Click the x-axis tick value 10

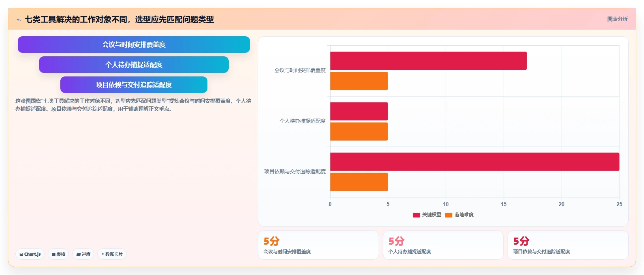coord(446,204)
